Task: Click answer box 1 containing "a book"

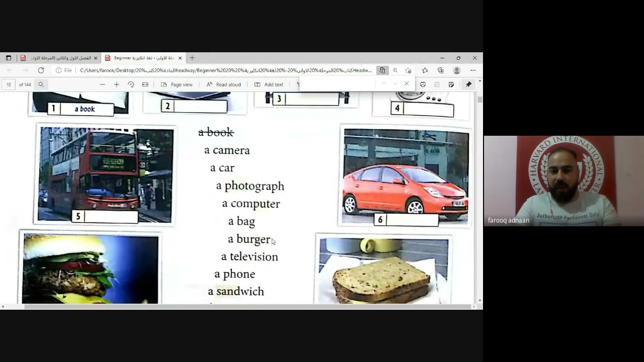Action: point(80,109)
